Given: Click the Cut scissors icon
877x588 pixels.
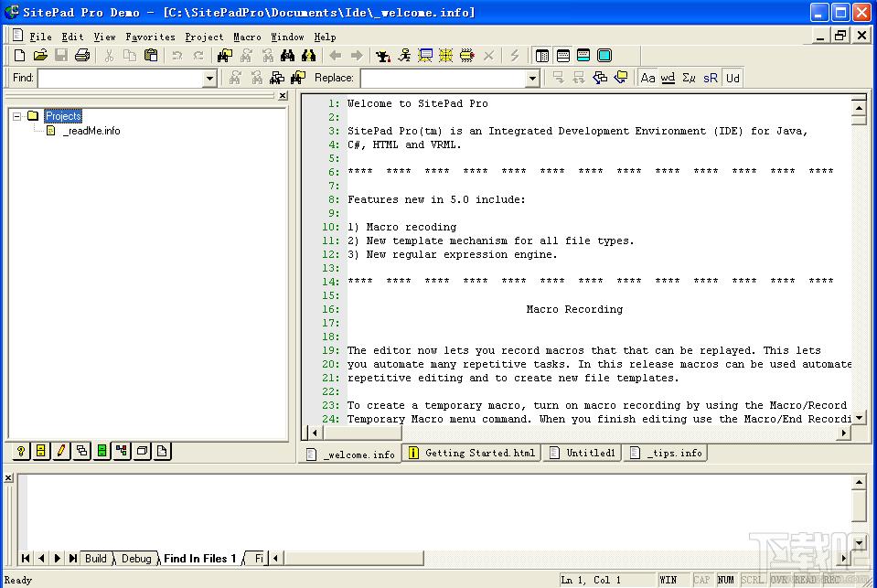Looking at the screenshot, I should [109, 56].
